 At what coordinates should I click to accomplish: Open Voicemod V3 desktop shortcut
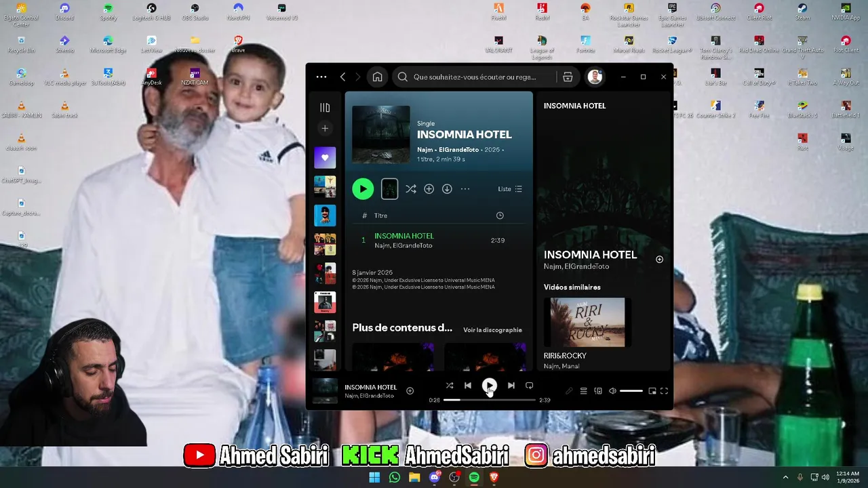(x=281, y=12)
